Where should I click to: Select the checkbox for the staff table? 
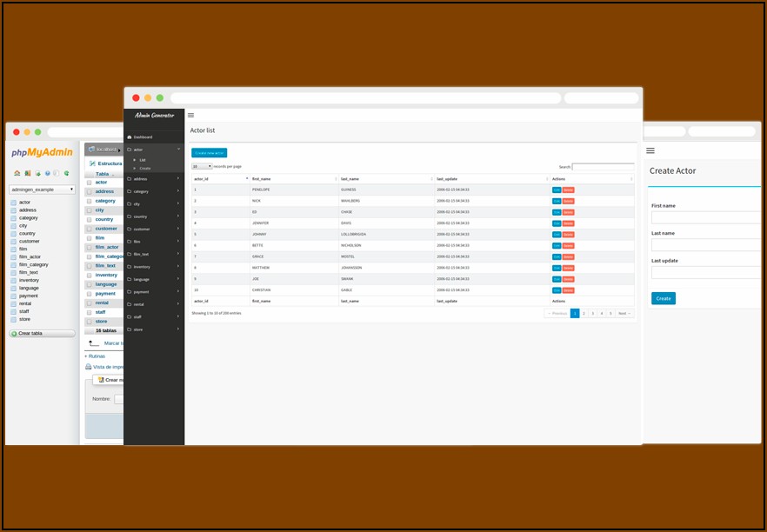click(x=89, y=312)
